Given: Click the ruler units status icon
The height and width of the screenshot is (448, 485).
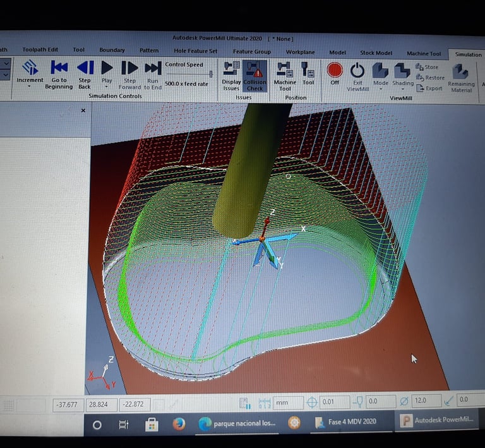Looking at the screenshot, I should 265,403.
